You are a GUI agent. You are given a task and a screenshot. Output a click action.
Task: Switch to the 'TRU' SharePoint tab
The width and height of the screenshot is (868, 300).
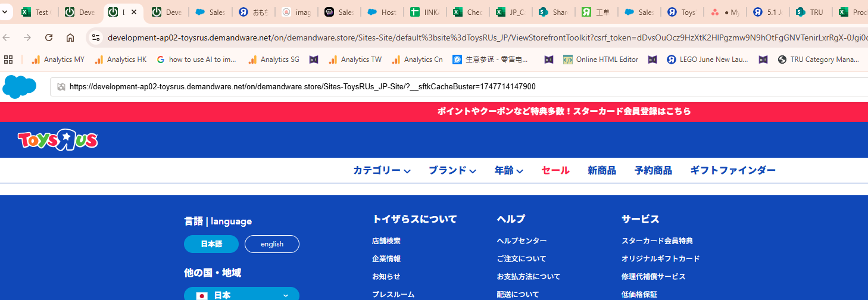coord(811,12)
